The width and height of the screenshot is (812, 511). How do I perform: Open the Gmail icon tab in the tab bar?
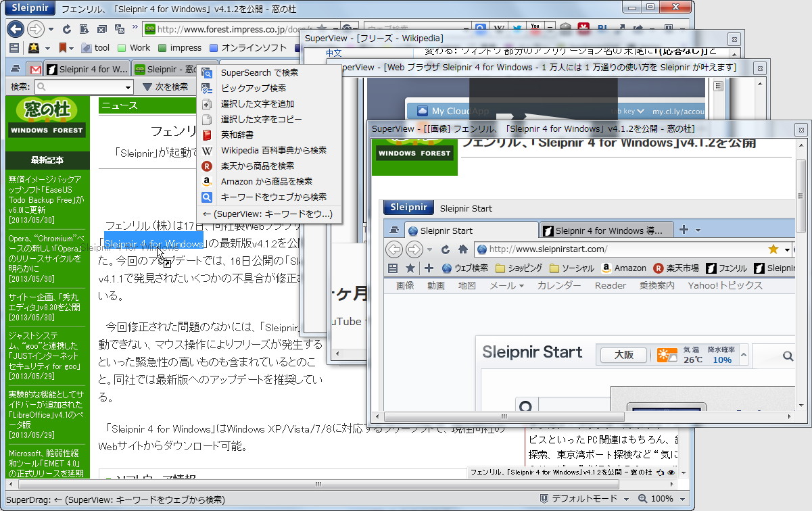tap(36, 68)
